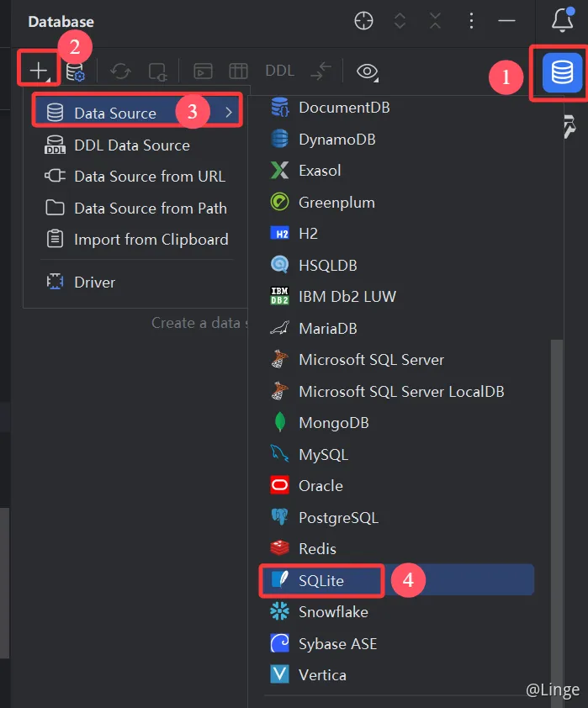
Task: Open notifications with the bell icon
Action: [x=562, y=20]
